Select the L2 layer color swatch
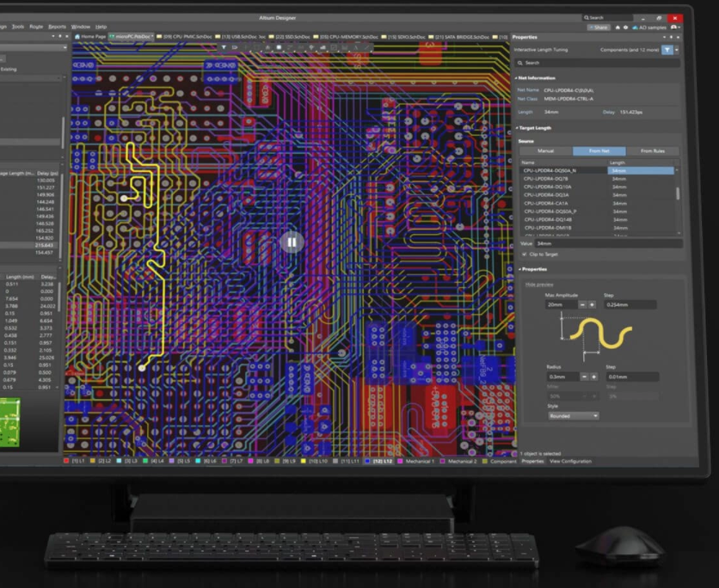Viewport: 719px width, 588px height. tap(93, 461)
